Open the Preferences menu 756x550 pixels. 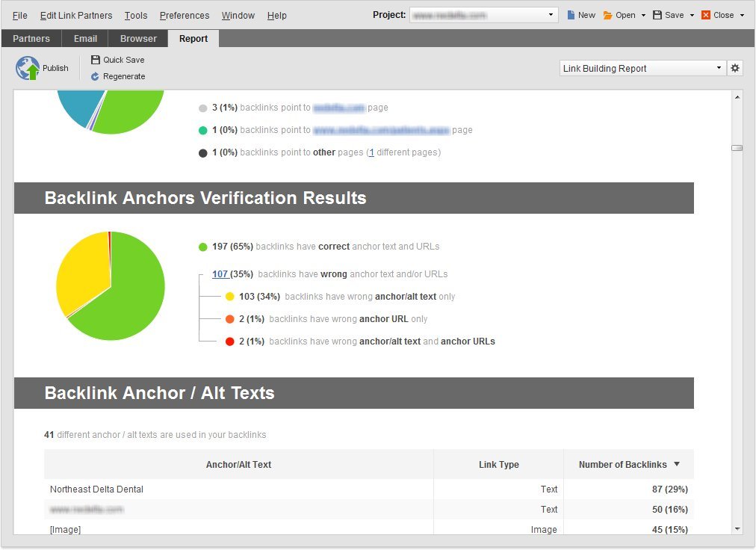(x=185, y=16)
